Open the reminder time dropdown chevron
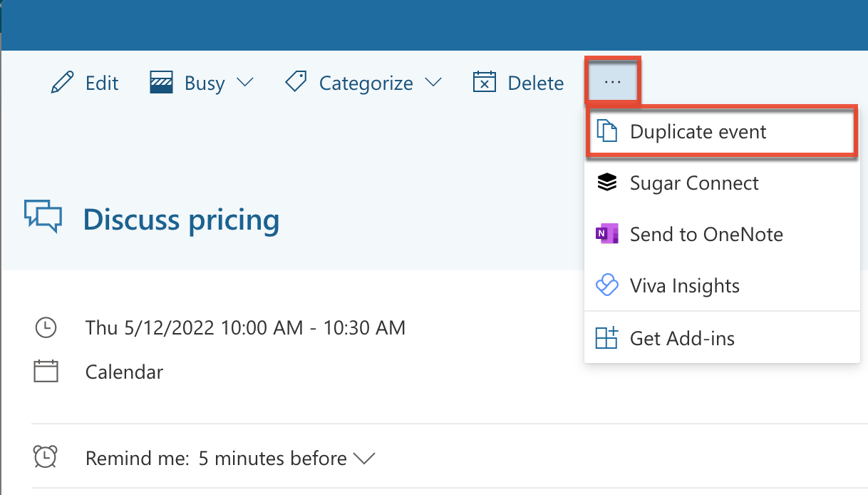 tap(364, 459)
